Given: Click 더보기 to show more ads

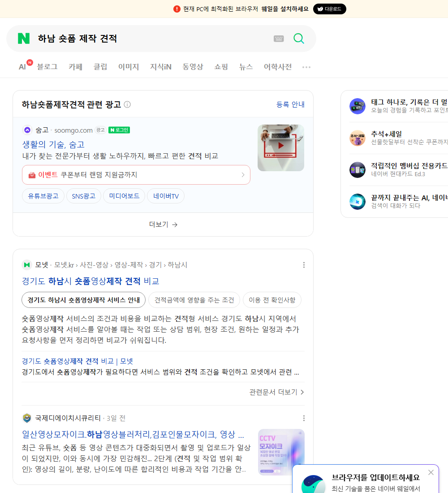Looking at the screenshot, I should pyautogui.click(x=163, y=225).
